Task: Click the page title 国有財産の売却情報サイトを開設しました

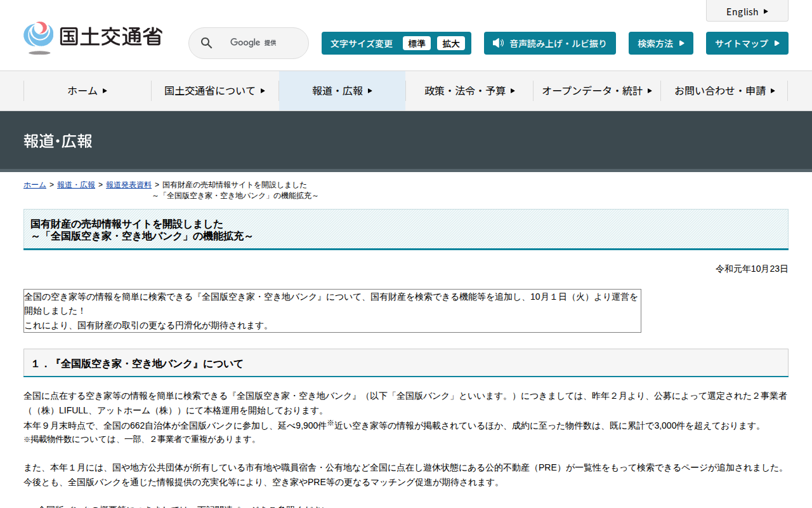Action: tap(127, 224)
